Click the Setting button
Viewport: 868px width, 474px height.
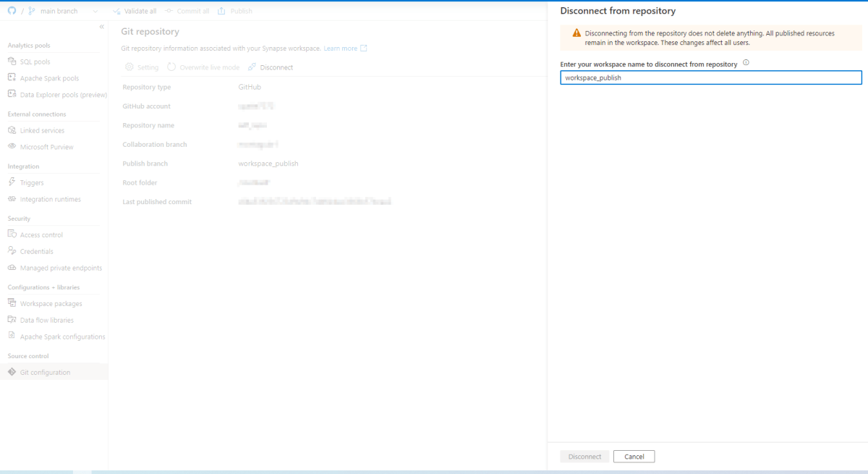click(141, 67)
